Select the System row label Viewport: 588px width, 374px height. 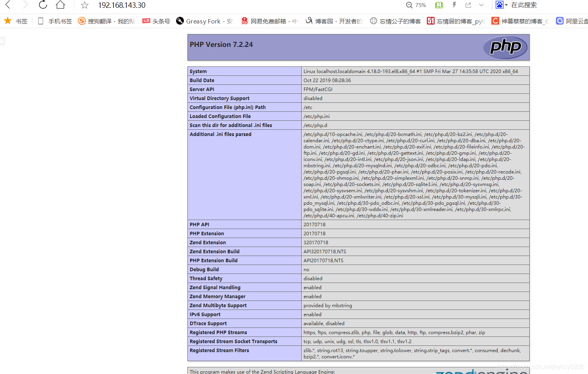[x=198, y=72]
